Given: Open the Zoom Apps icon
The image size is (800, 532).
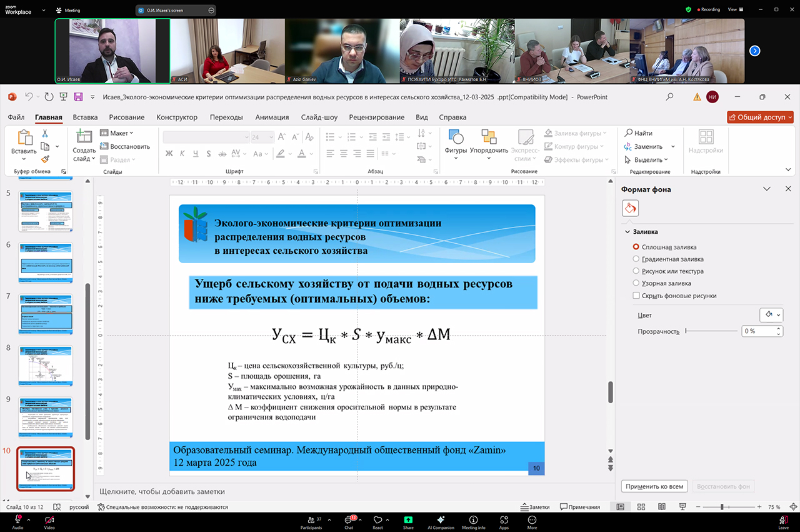Looking at the screenshot, I should click(x=504, y=521).
